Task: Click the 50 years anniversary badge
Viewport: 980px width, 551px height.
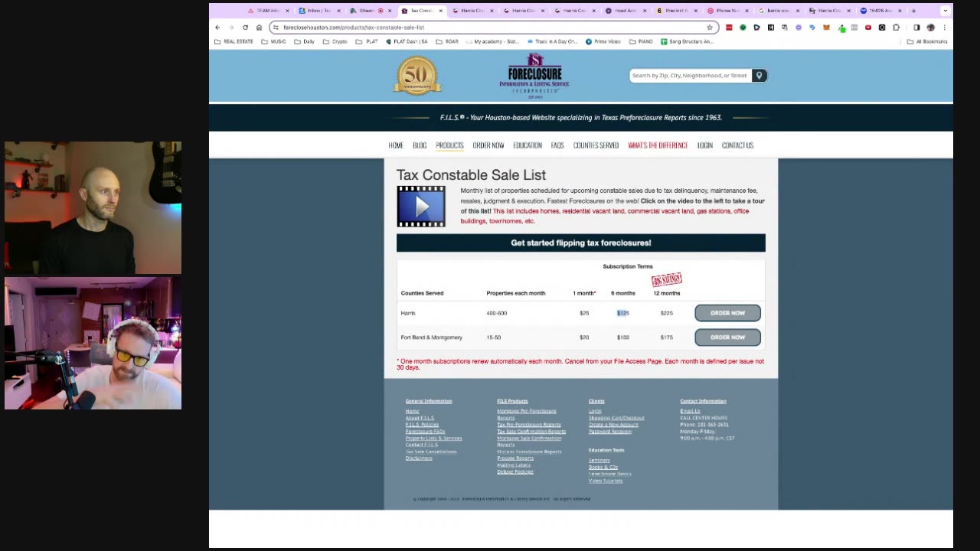Action: tap(417, 76)
